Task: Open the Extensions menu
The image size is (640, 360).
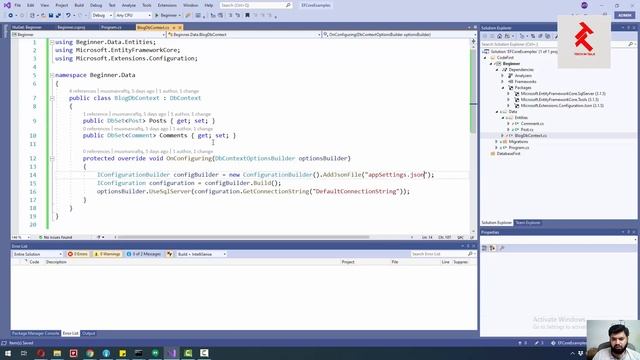Action: [x=167, y=5]
